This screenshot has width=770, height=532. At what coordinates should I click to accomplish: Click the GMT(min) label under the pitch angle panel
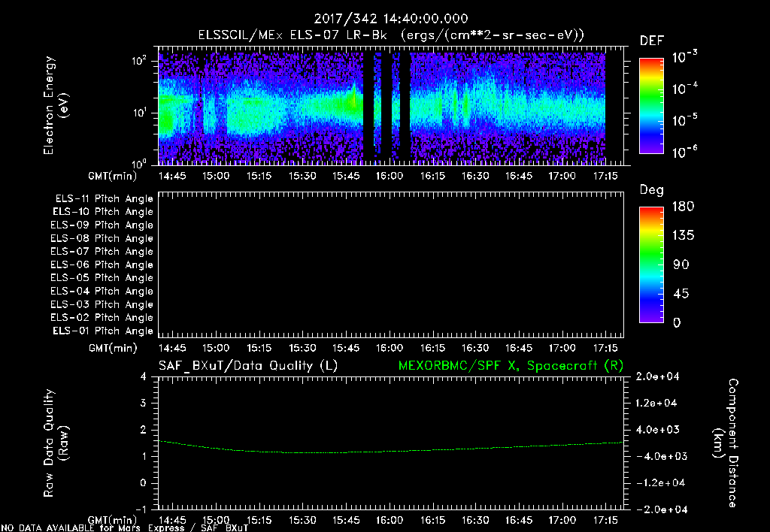[x=113, y=349]
